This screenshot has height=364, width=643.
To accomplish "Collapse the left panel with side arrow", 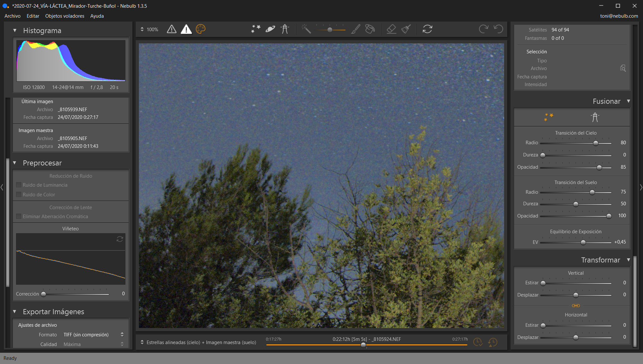I will tap(2, 187).
